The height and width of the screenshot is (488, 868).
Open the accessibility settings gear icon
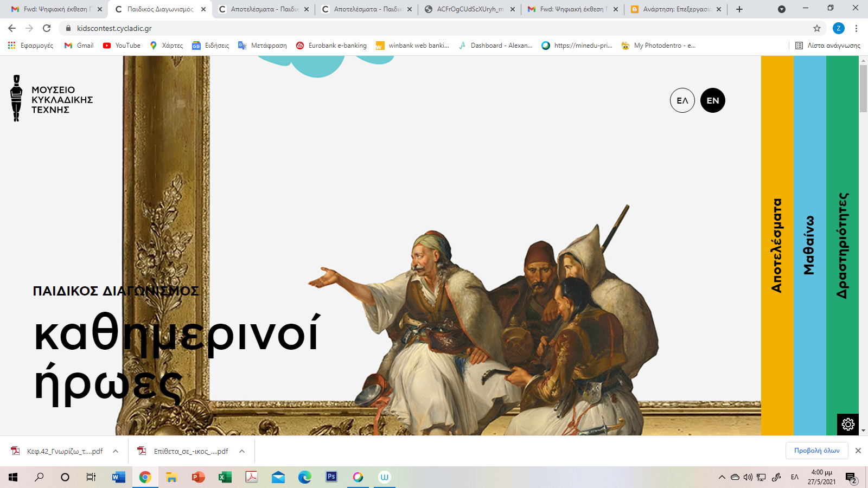(x=848, y=424)
